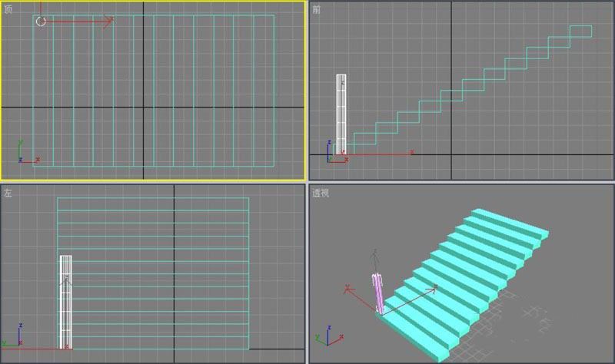Open the 左 (Left) viewport label menu
The height and width of the screenshot is (364, 615).
click(8, 193)
